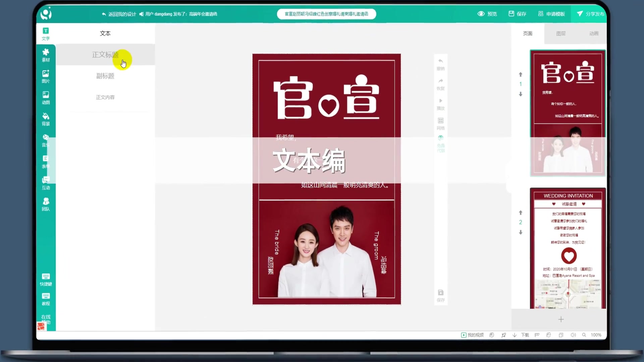The image size is (644, 362).
Task: Move page 2 down with arrow
Action: click(x=521, y=232)
